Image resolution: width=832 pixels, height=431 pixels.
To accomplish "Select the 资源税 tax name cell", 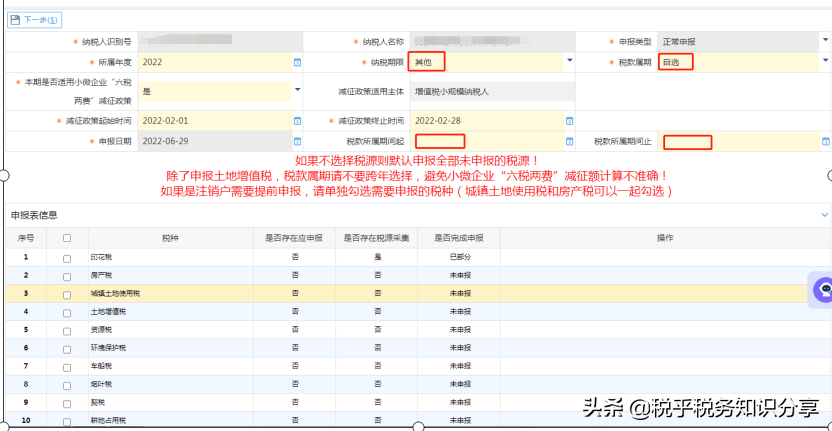I will [170, 330].
